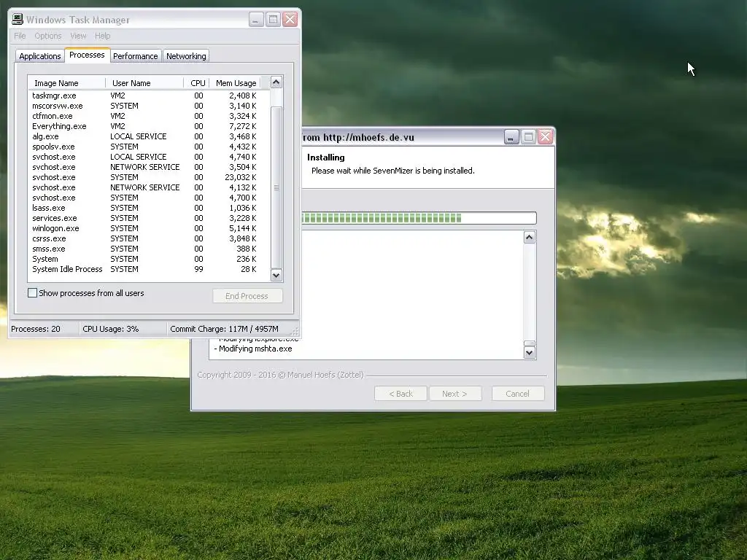
Task: Select mscorsvw.exe process row
Action: click(149, 106)
